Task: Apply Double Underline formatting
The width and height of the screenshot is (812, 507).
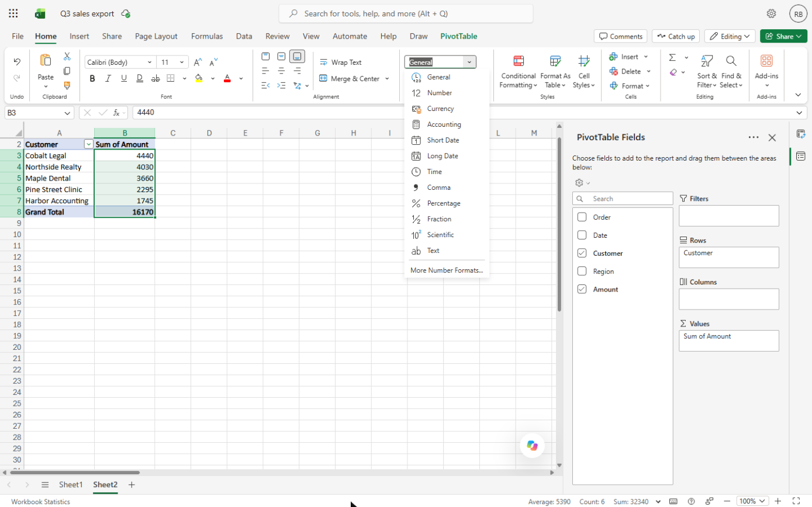Action: (140, 78)
